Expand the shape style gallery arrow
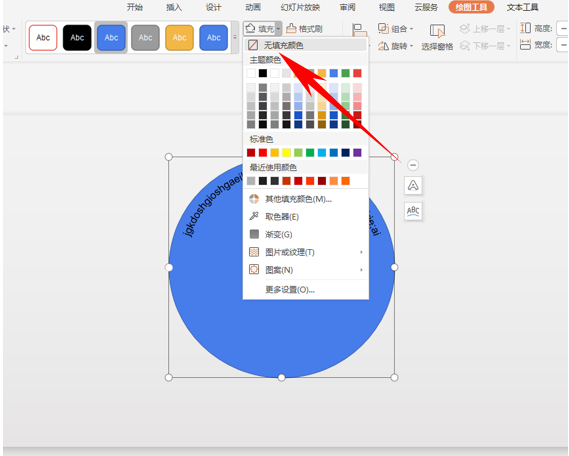Screen dimensions: 569x456 (235, 37)
